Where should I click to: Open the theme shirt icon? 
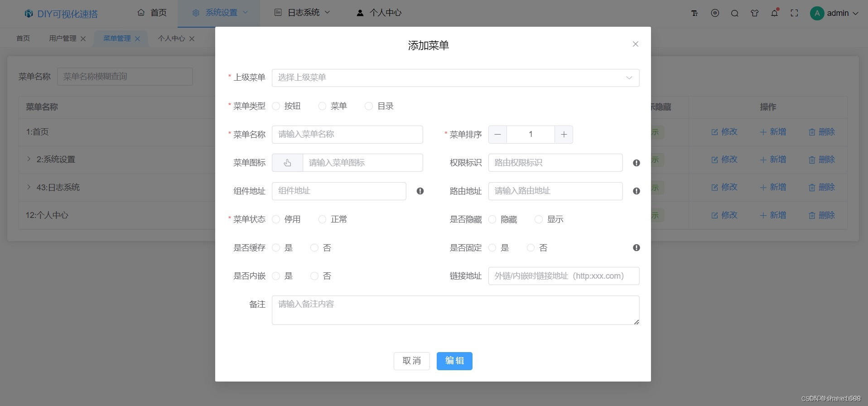point(755,13)
